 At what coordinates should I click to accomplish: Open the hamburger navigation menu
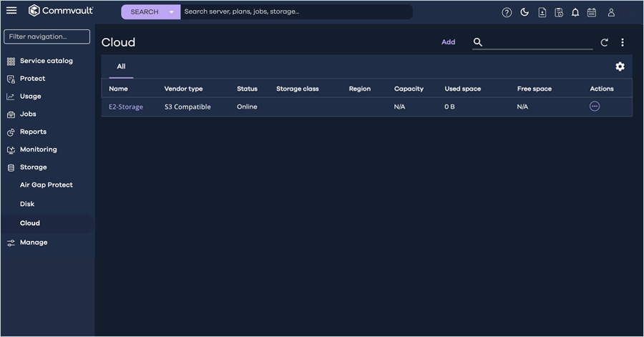coord(11,11)
